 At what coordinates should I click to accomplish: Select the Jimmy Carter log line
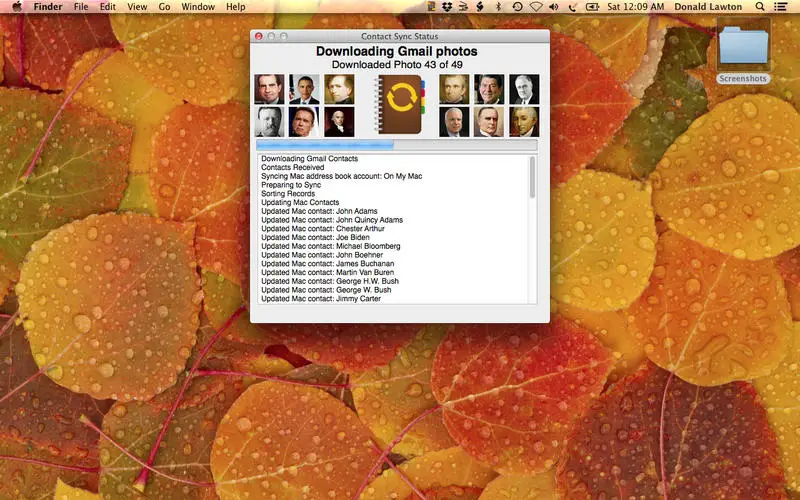pos(321,298)
